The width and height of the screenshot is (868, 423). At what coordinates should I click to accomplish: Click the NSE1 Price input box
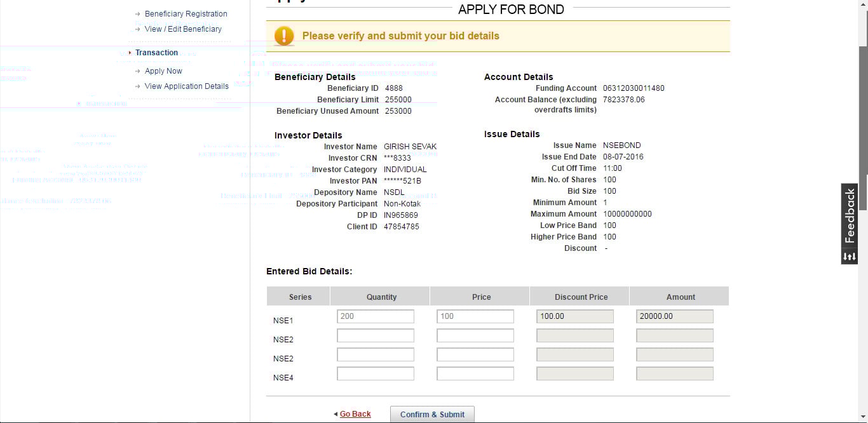coord(475,316)
